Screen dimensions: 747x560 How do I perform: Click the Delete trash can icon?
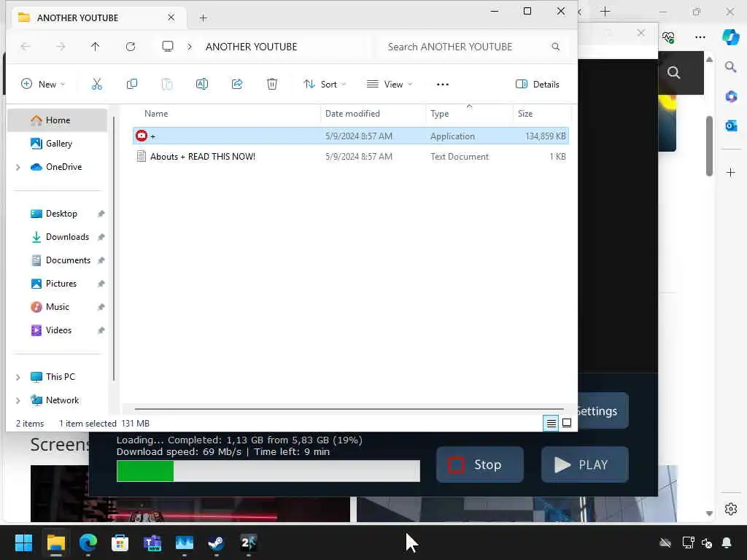click(x=272, y=85)
